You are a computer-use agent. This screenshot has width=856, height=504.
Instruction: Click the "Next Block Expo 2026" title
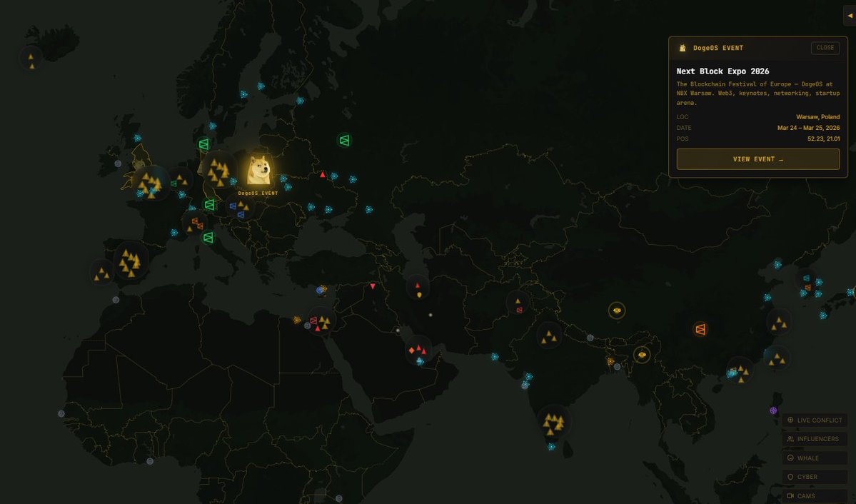pyautogui.click(x=722, y=71)
